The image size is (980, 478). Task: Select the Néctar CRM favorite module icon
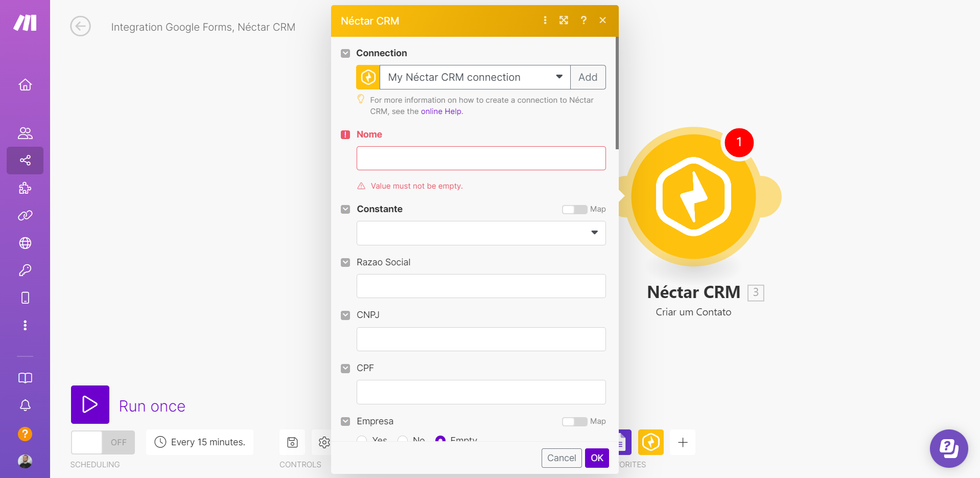point(651,442)
